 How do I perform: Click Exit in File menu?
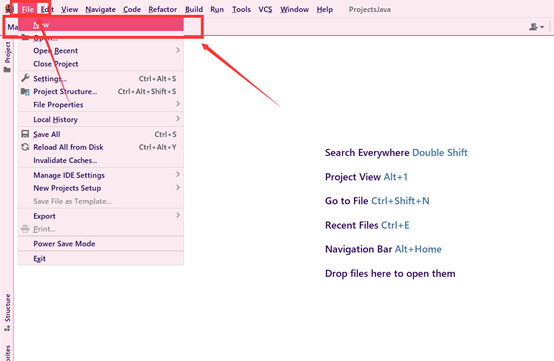click(x=101, y=259)
